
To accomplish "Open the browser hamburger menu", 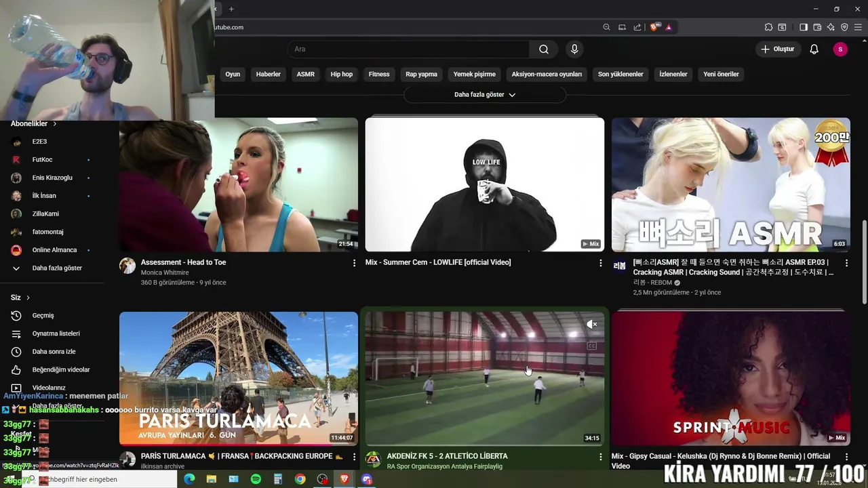I will click(x=858, y=27).
